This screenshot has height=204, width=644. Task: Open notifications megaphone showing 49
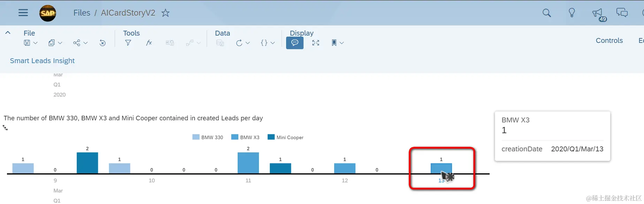599,15
